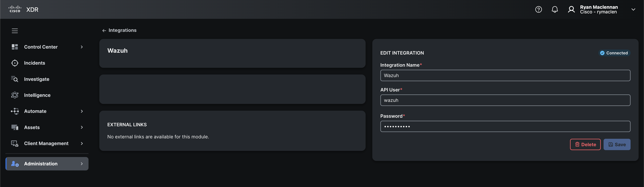Viewport: 644px width, 187px height.
Task: Click the Connected status badge
Action: coord(614,53)
